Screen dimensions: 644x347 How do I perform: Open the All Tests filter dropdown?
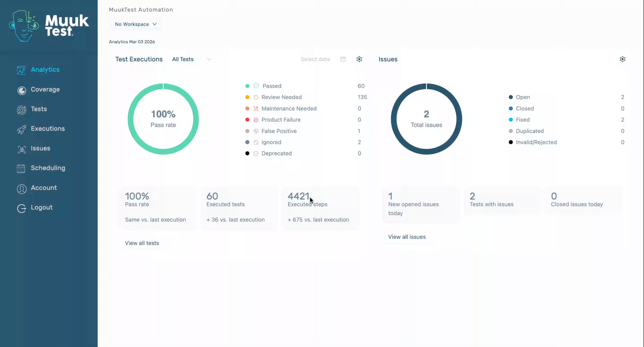tap(183, 59)
